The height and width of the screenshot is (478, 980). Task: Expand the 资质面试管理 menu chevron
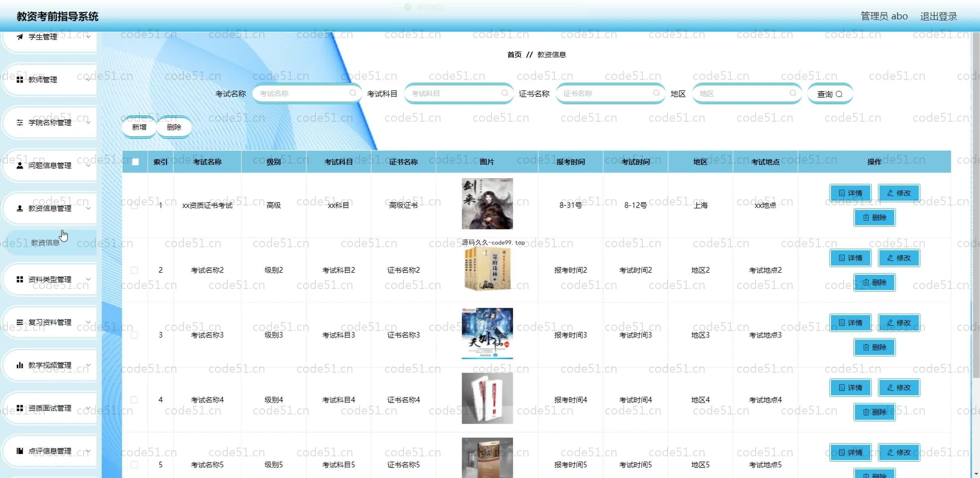click(88, 408)
